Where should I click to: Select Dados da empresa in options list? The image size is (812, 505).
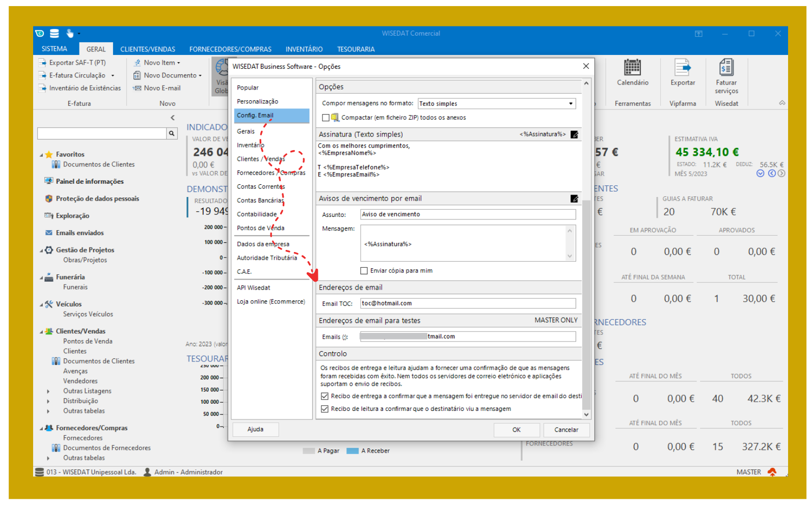[x=263, y=244]
